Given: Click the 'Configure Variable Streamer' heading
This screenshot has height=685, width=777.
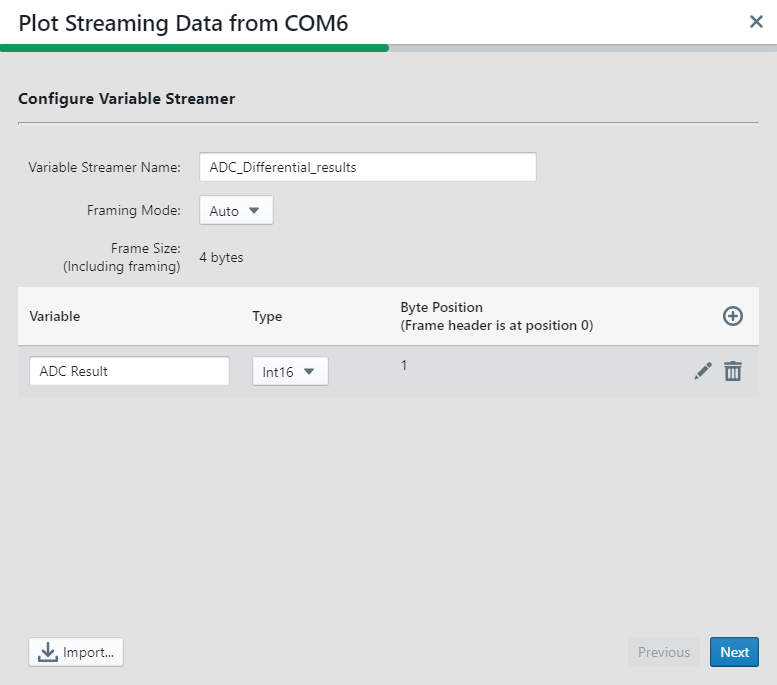Looking at the screenshot, I should coord(126,98).
